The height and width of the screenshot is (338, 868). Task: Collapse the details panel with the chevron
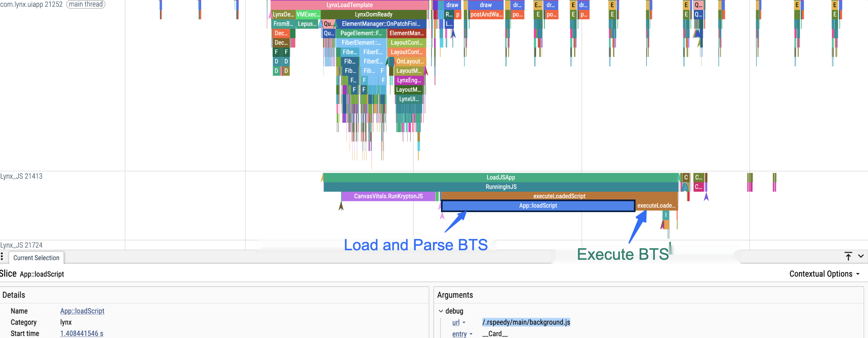pyautogui.click(x=861, y=256)
